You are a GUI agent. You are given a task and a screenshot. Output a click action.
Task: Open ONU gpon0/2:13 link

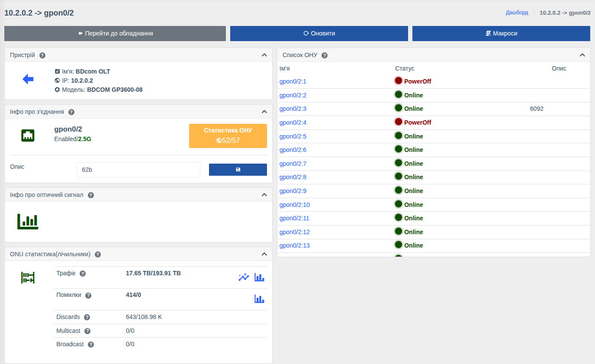tap(295, 245)
